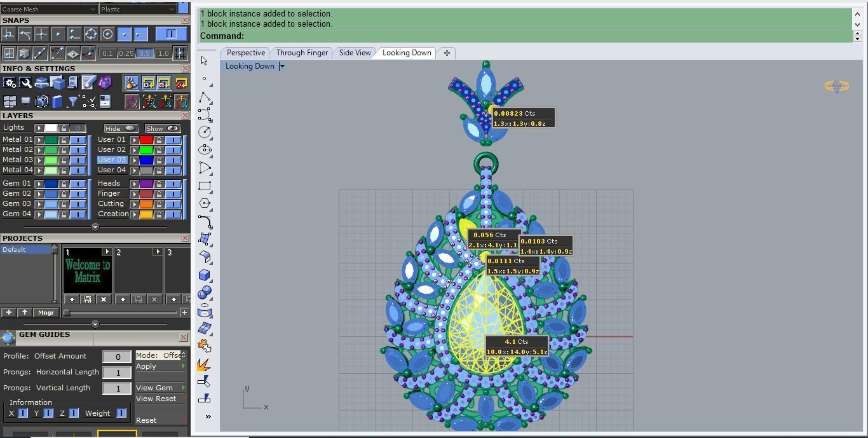
Task: Expand the Gem 04 layer arrow
Action: pos(39,214)
